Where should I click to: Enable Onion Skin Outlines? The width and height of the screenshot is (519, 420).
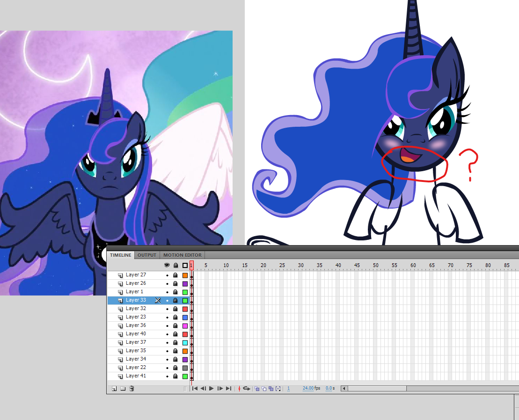pyautogui.click(x=264, y=389)
